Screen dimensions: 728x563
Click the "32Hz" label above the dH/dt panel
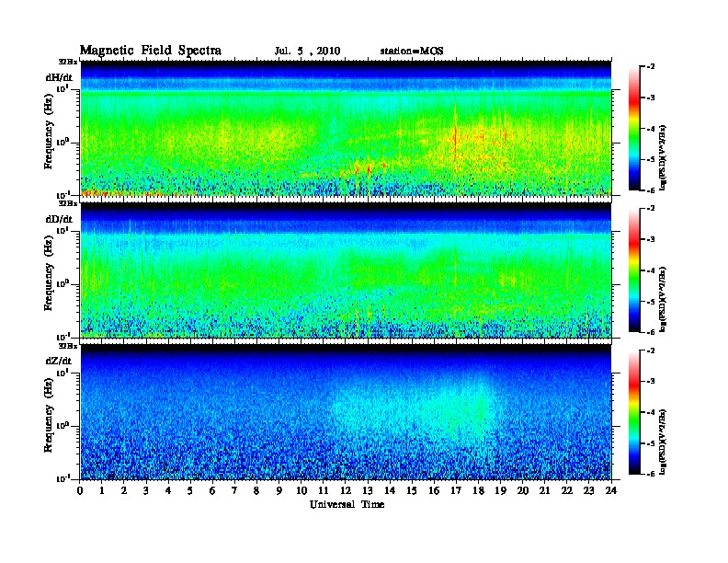tap(67, 62)
